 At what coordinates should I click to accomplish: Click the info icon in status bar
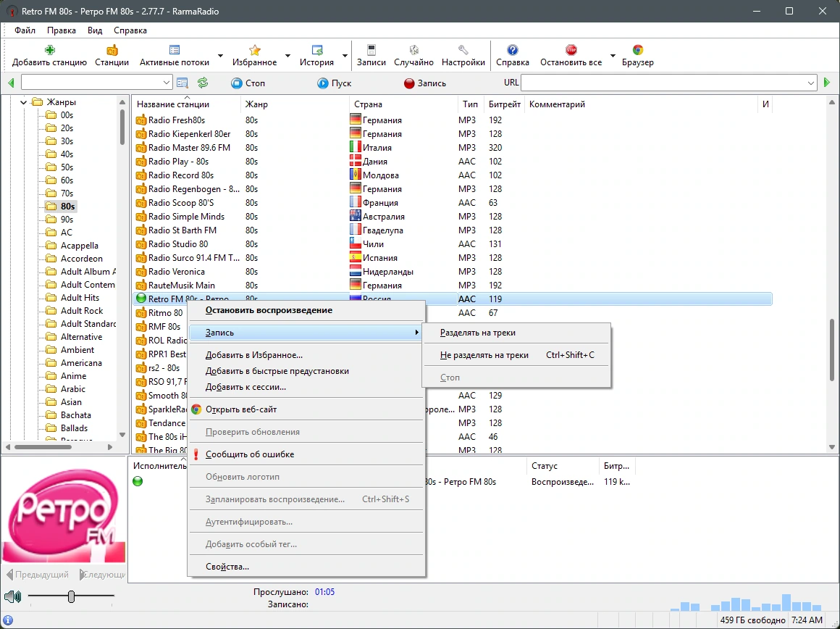[8, 620]
